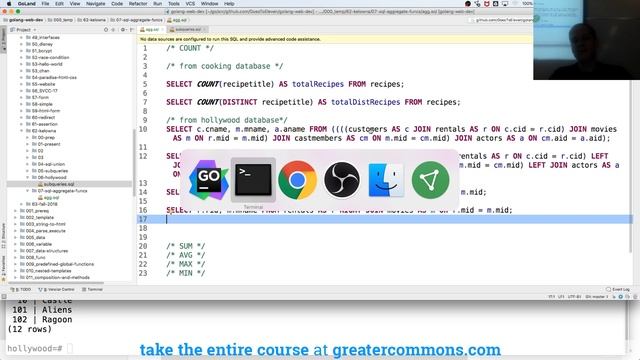Click the no data sources notification banner
This screenshot has width=640, height=360.
[x=335, y=39]
